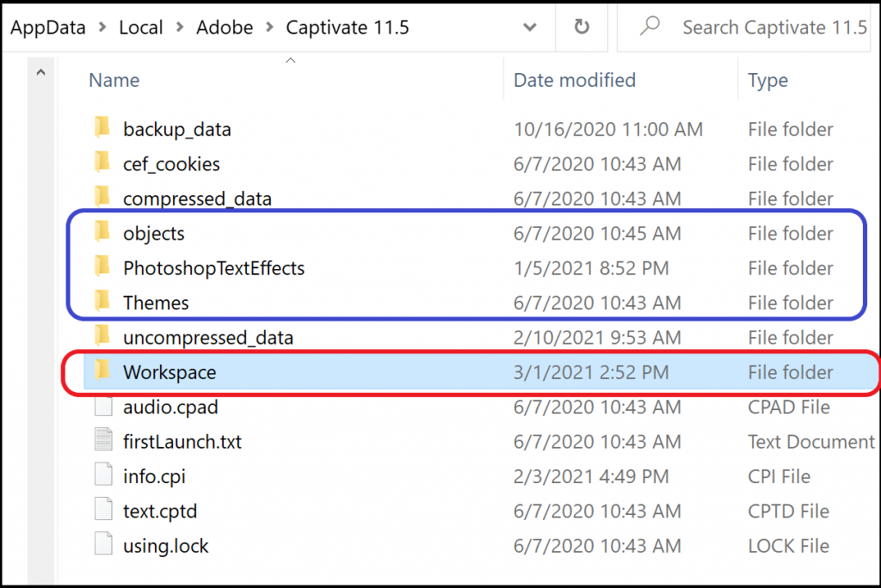Click the firstLaunch.txt document icon
Screen dimensions: 881x588
(x=103, y=442)
